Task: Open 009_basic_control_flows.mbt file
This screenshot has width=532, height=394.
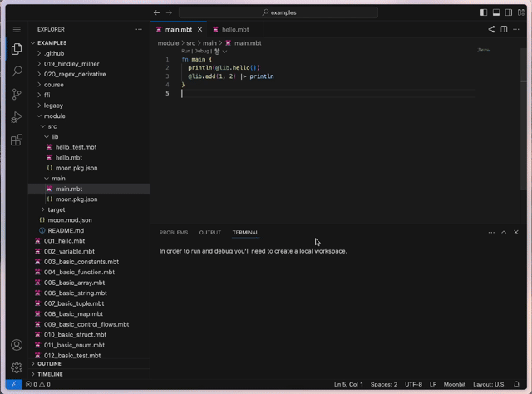Action: [x=89, y=324]
